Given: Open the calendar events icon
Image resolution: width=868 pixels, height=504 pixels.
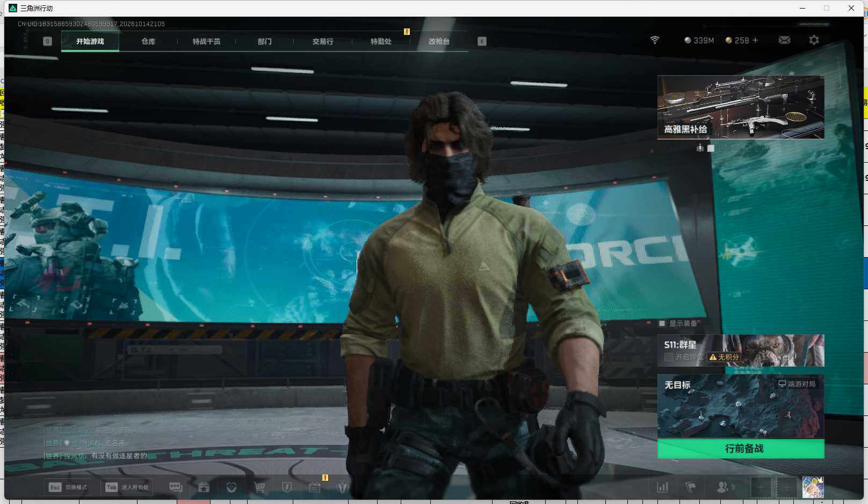Looking at the screenshot, I should [x=315, y=487].
